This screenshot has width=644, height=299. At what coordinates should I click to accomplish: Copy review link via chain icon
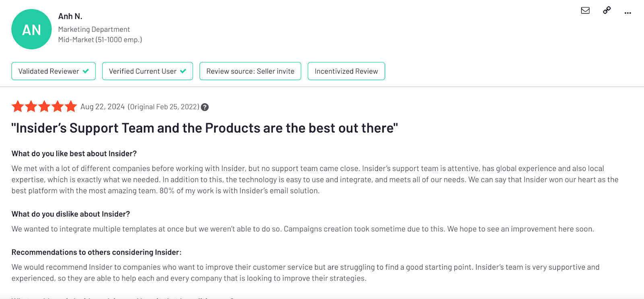click(607, 10)
